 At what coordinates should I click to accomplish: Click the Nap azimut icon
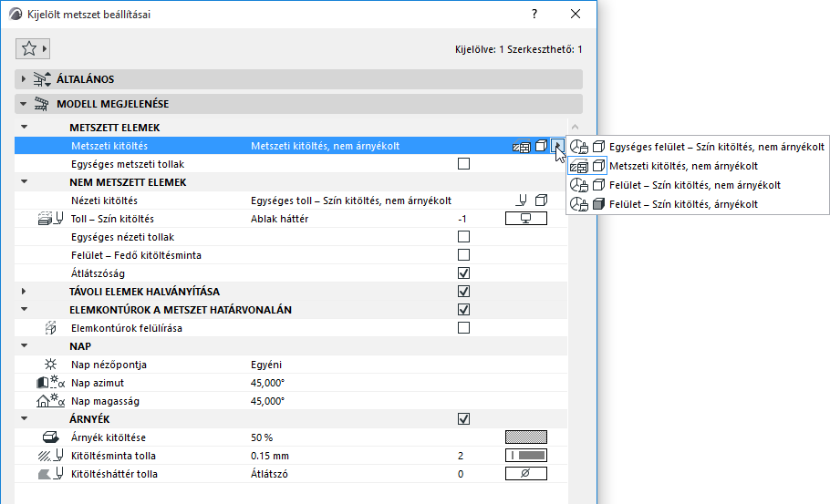pyautogui.click(x=51, y=383)
